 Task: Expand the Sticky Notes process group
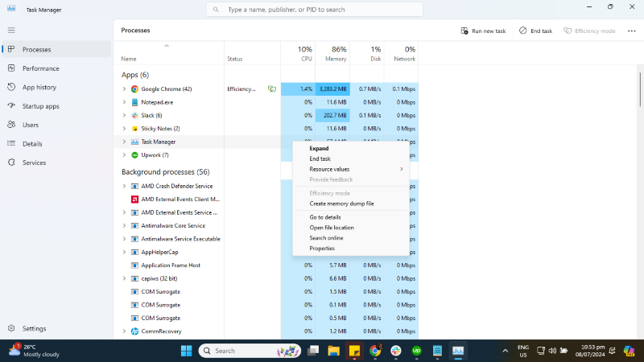tap(124, 129)
